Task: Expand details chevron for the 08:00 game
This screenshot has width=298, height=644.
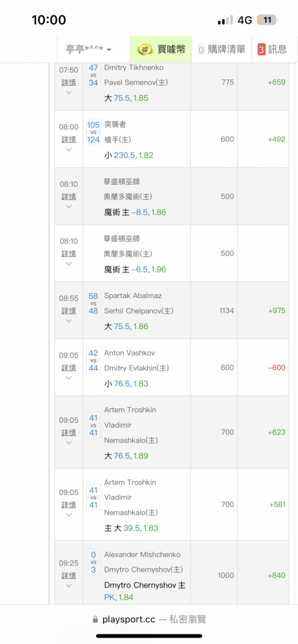Action: pos(69,150)
